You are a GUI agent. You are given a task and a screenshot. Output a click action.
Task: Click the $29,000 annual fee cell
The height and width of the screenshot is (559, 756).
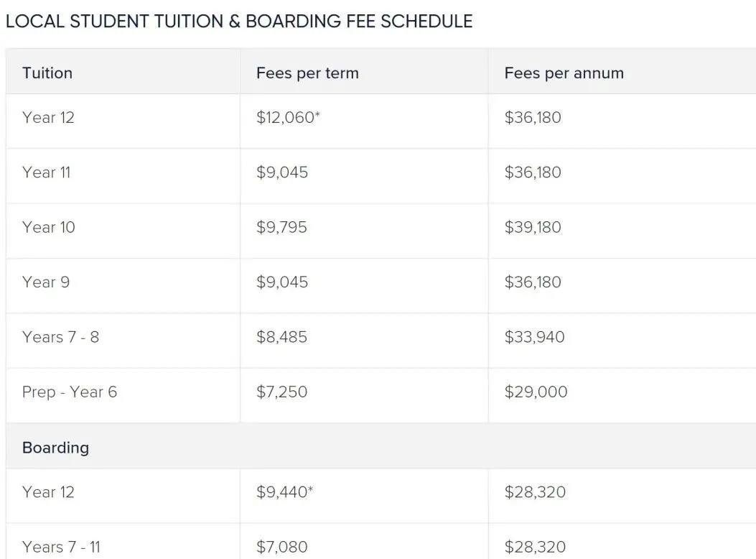coord(536,392)
